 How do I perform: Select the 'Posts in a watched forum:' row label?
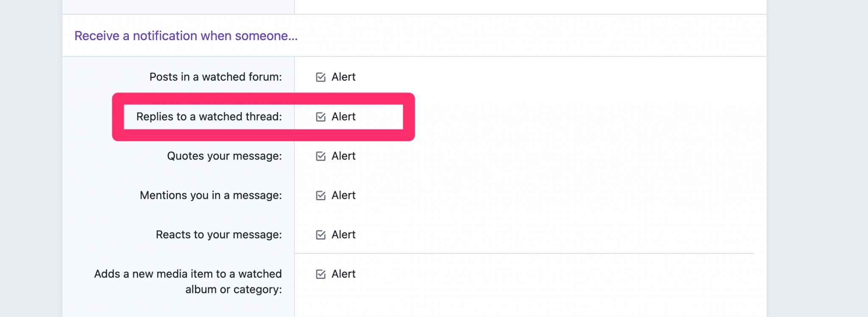pyautogui.click(x=216, y=77)
